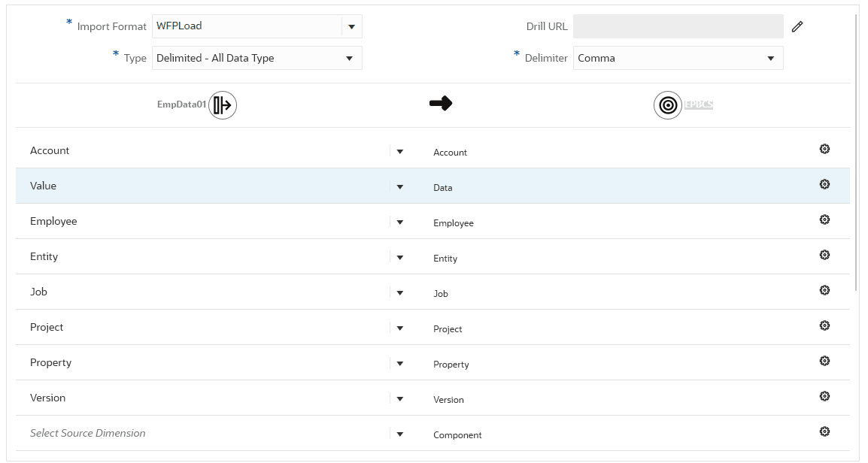Expand the source dropdown for the Value row
The image size is (868, 463).
[399, 186]
